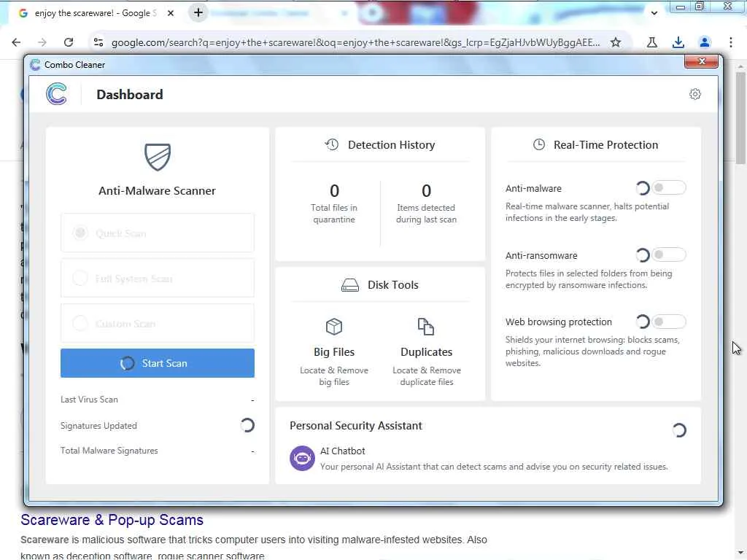Click 'Total files in quarantine' count
747x560 pixels.
pyautogui.click(x=334, y=191)
